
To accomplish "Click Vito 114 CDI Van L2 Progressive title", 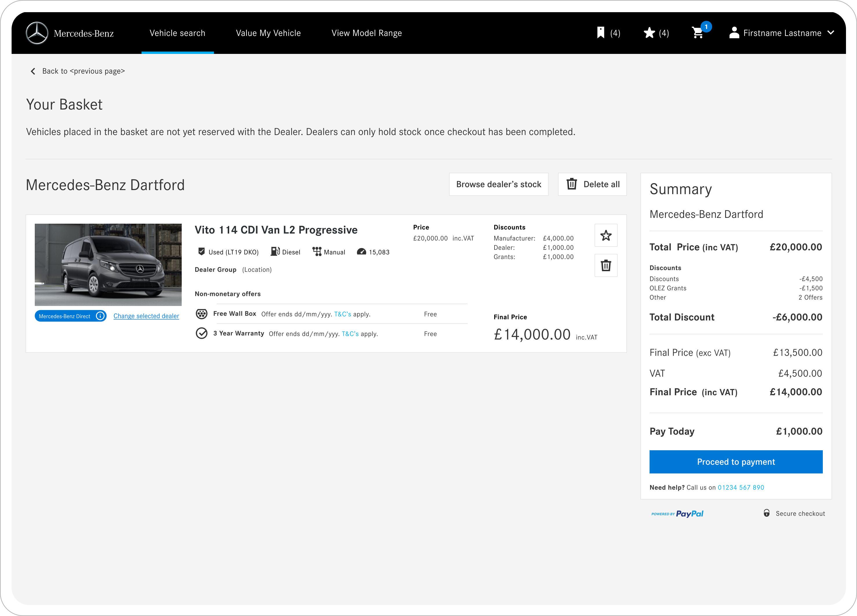I will click(276, 230).
